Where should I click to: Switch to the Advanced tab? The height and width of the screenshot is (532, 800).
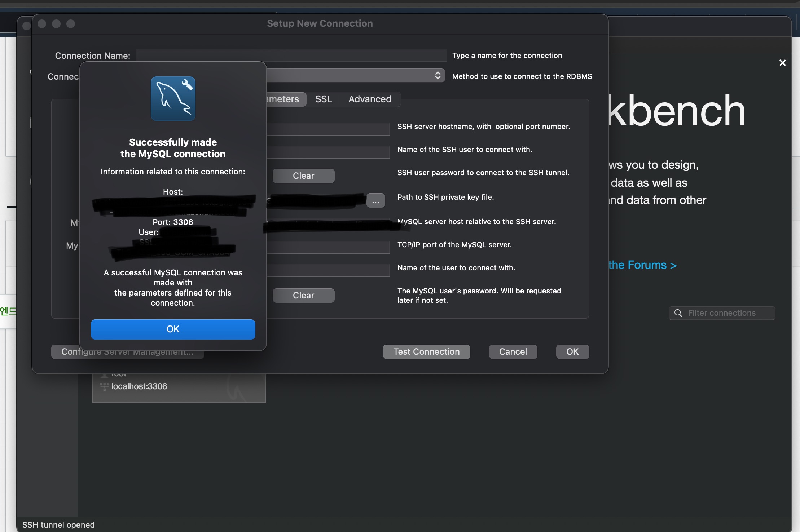(369, 99)
